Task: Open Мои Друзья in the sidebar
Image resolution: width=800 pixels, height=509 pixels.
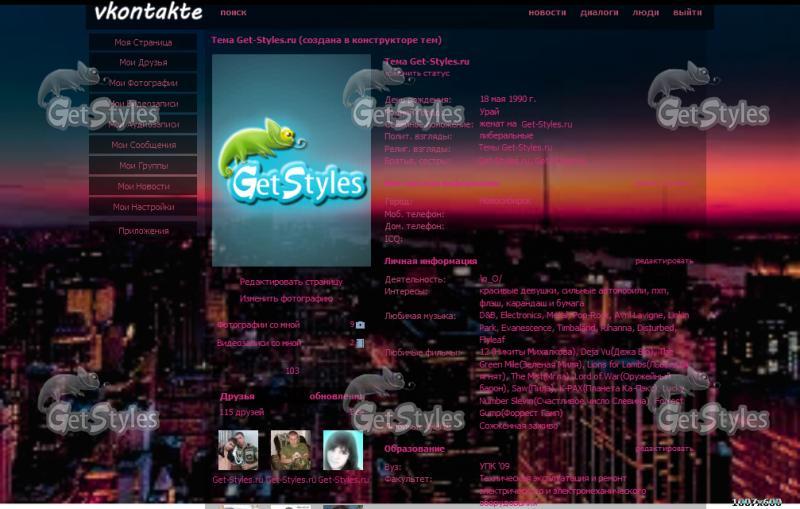Action: click(143, 62)
